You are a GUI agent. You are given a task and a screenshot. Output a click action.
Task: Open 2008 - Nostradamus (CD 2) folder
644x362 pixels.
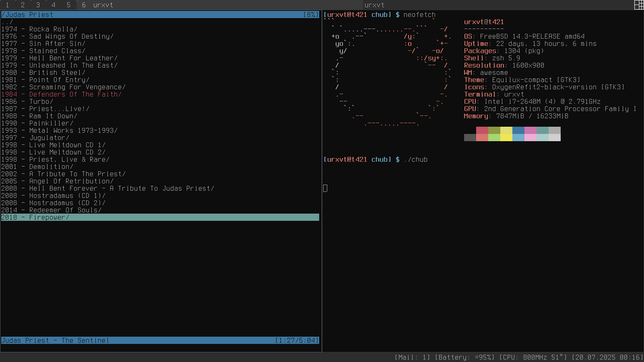pyautogui.click(x=53, y=203)
